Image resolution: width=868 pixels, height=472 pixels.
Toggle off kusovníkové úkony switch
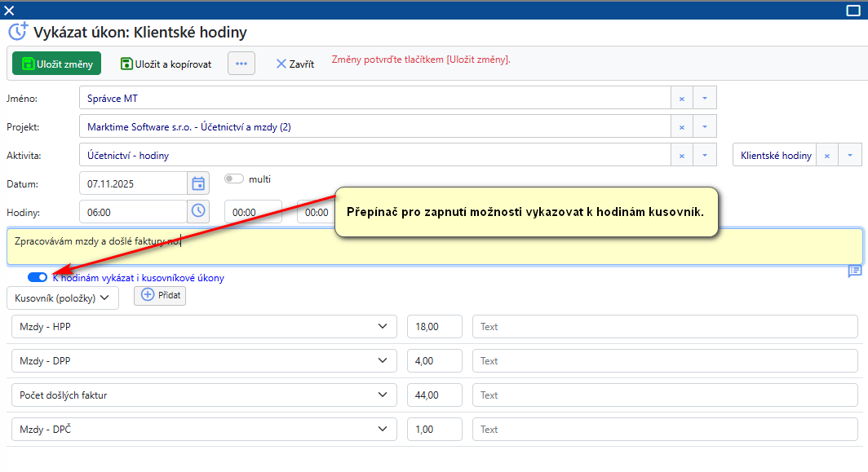pyautogui.click(x=38, y=277)
